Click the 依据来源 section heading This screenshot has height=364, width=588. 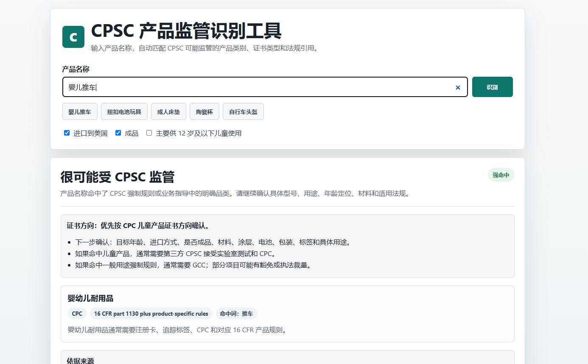click(x=80, y=361)
